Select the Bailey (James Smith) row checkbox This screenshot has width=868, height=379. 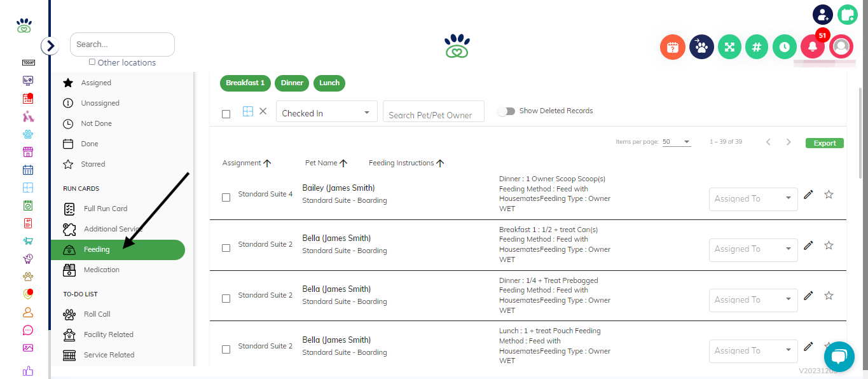pyautogui.click(x=226, y=198)
